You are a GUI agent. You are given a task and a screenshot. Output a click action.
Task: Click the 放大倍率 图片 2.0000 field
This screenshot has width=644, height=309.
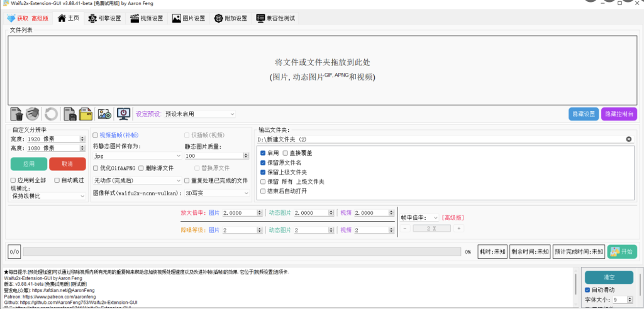[x=242, y=213]
